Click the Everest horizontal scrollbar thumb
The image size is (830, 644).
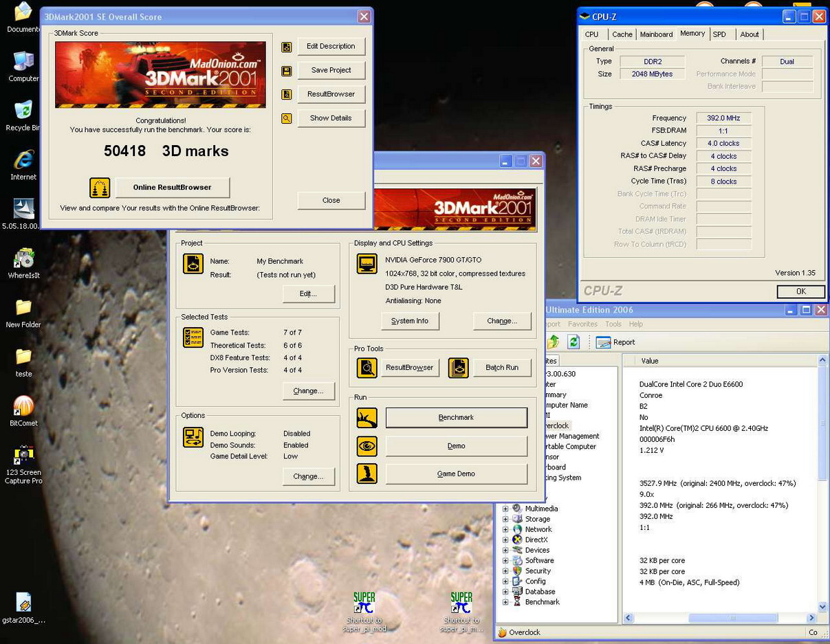pos(733,619)
